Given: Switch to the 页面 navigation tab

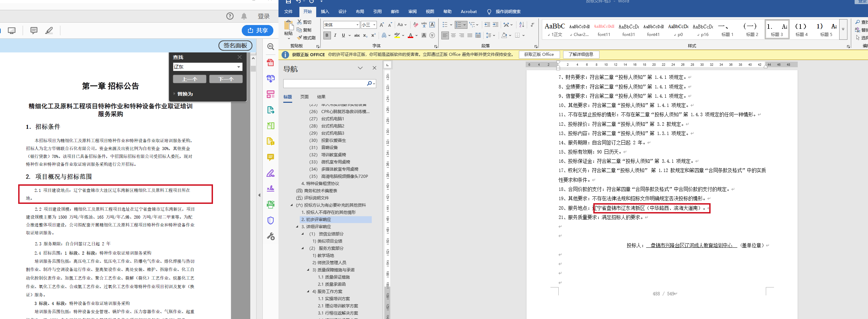Looking at the screenshot, I should 305,97.
